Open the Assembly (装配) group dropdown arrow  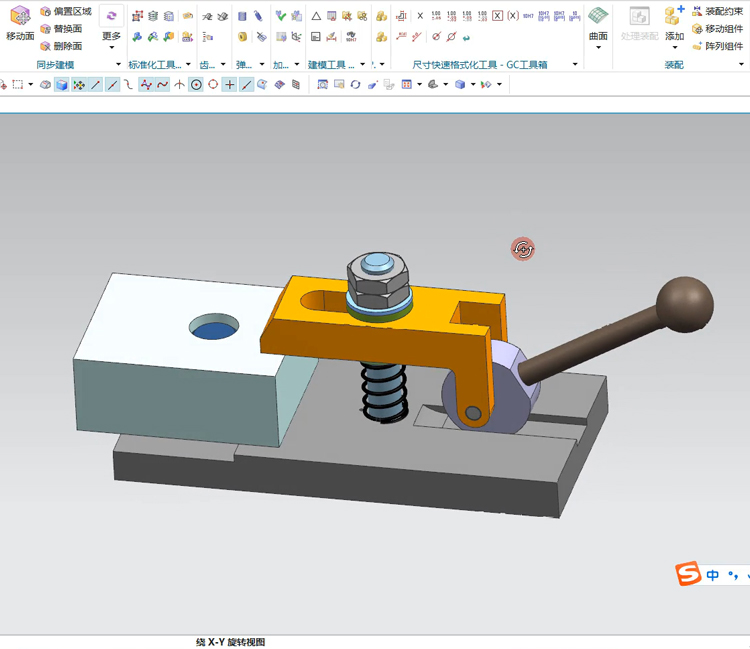pos(742,65)
